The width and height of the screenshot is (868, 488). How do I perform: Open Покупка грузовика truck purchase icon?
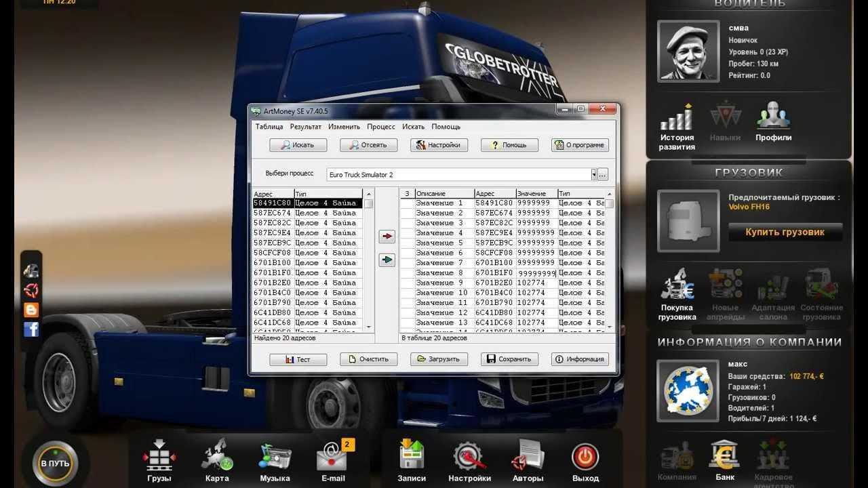pyautogui.click(x=677, y=285)
